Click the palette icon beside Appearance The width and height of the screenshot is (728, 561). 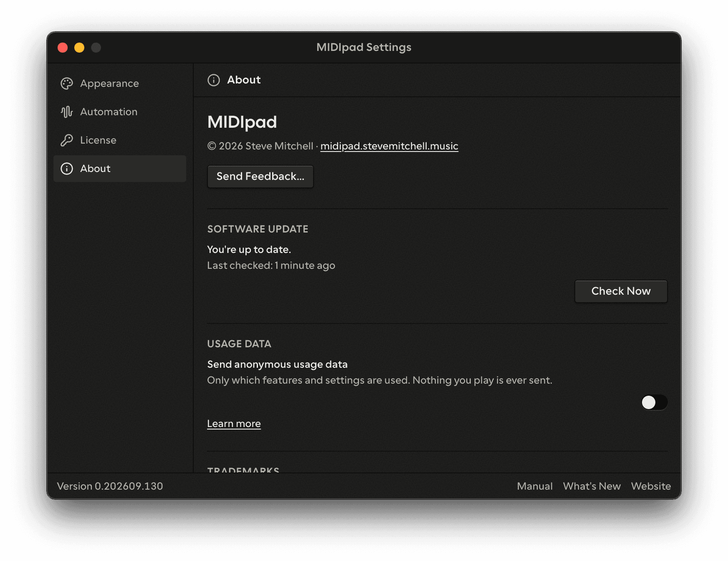(67, 83)
